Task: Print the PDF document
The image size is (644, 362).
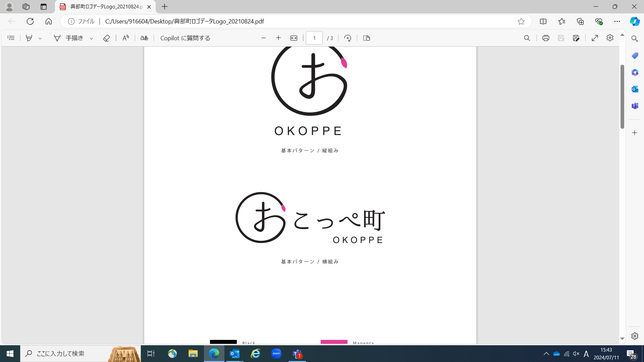Action: 546,38
